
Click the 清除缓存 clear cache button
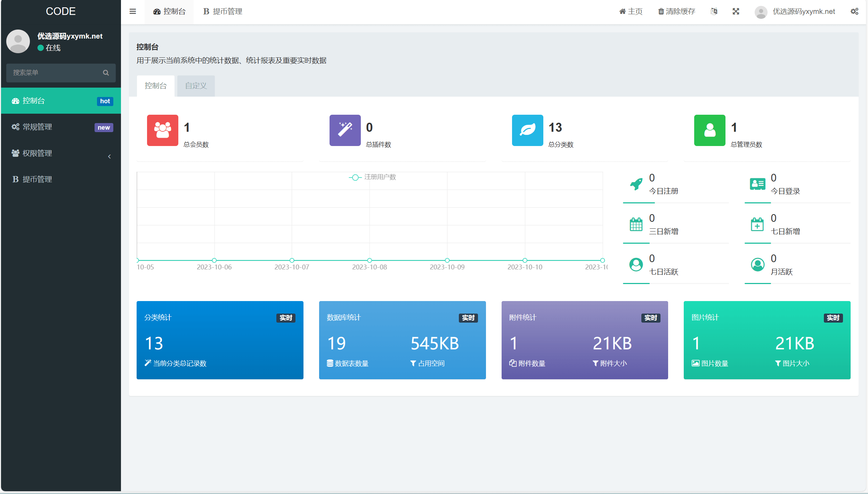pos(676,11)
